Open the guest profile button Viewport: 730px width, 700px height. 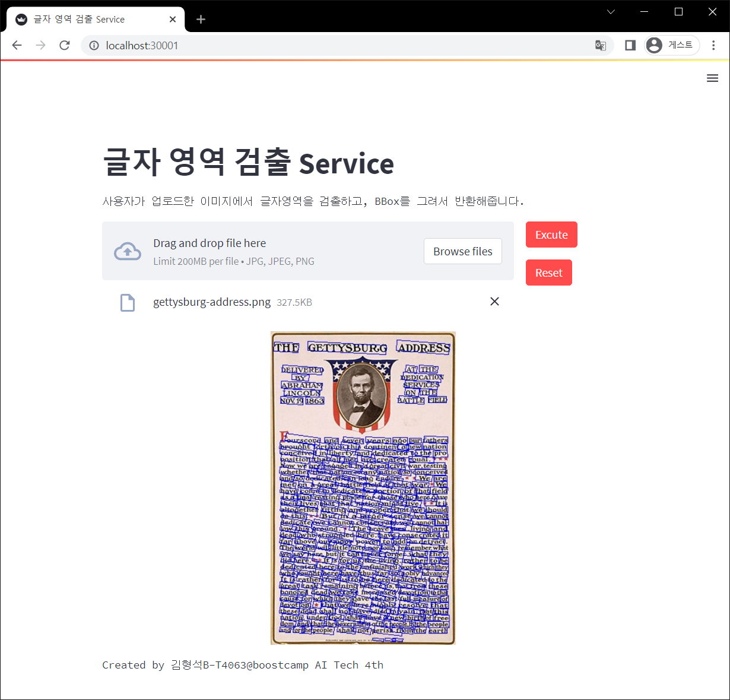click(672, 46)
